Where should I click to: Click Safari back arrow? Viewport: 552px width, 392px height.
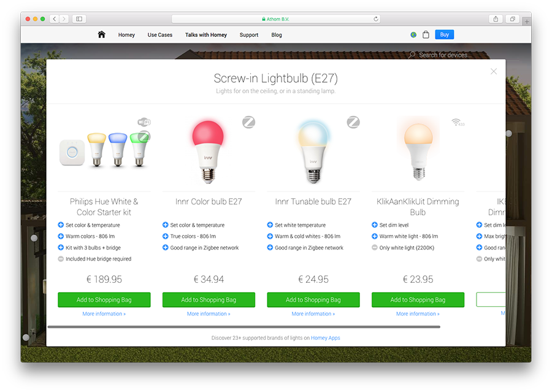[54, 19]
